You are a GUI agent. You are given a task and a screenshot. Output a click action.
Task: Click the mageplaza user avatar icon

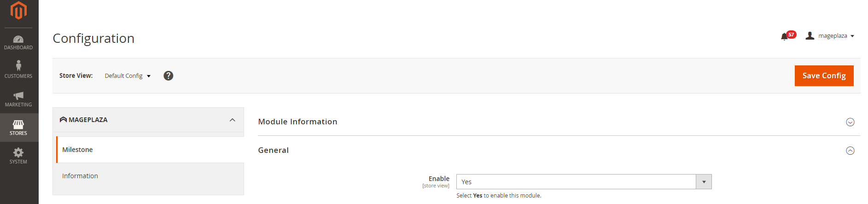(810, 35)
